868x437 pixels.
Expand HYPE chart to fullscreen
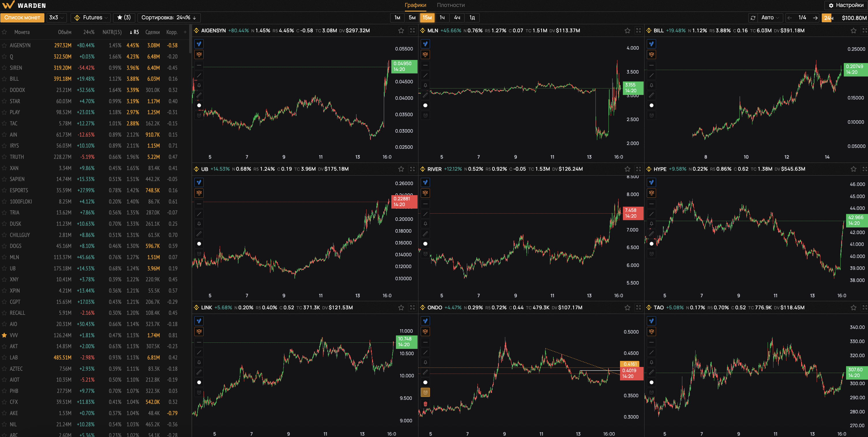pyautogui.click(x=865, y=169)
